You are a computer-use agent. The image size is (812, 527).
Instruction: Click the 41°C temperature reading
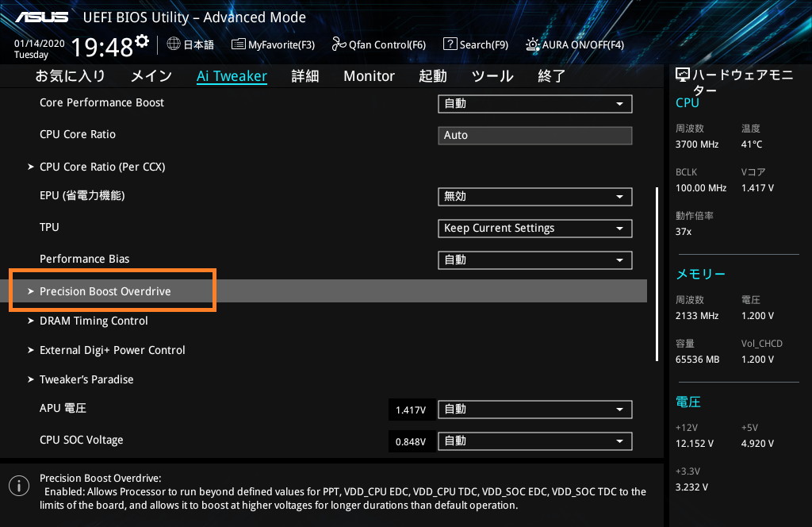[752, 144]
